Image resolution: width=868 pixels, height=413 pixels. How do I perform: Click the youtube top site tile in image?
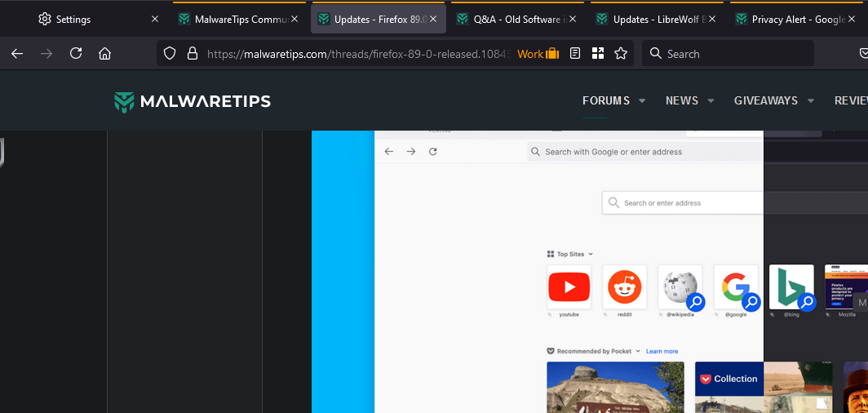tap(569, 287)
